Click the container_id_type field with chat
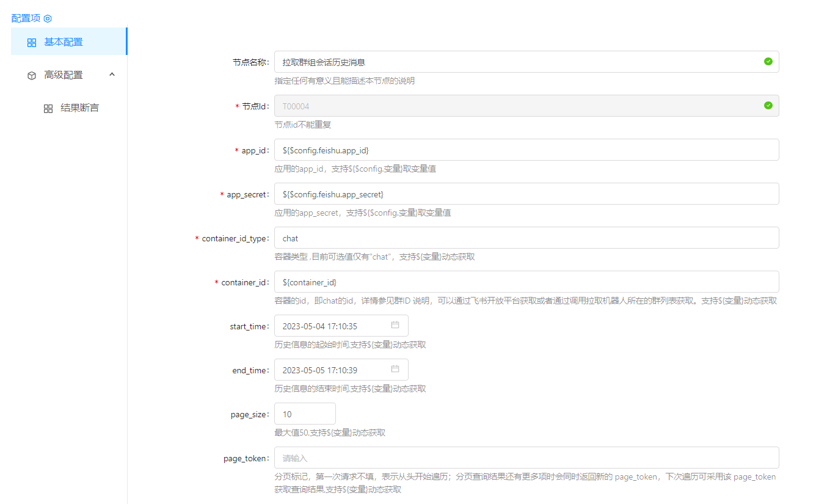816x504 pixels. 525,238
